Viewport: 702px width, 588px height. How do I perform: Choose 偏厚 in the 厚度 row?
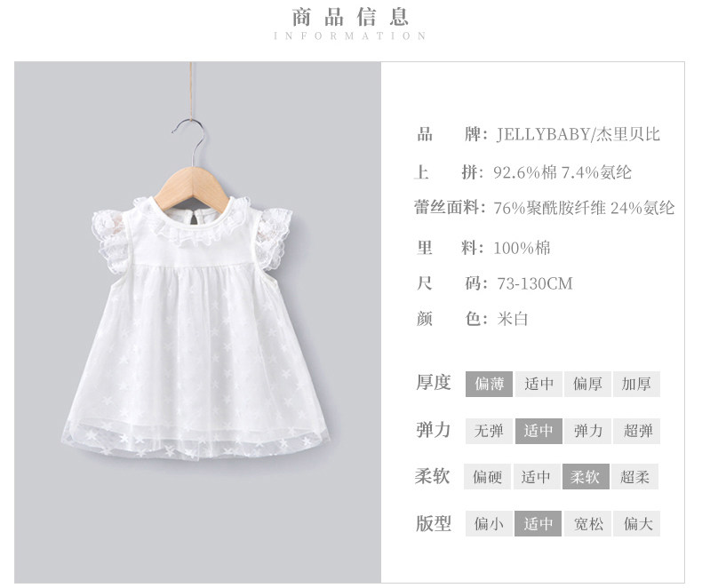pyautogui.click(x=587, y=384)
